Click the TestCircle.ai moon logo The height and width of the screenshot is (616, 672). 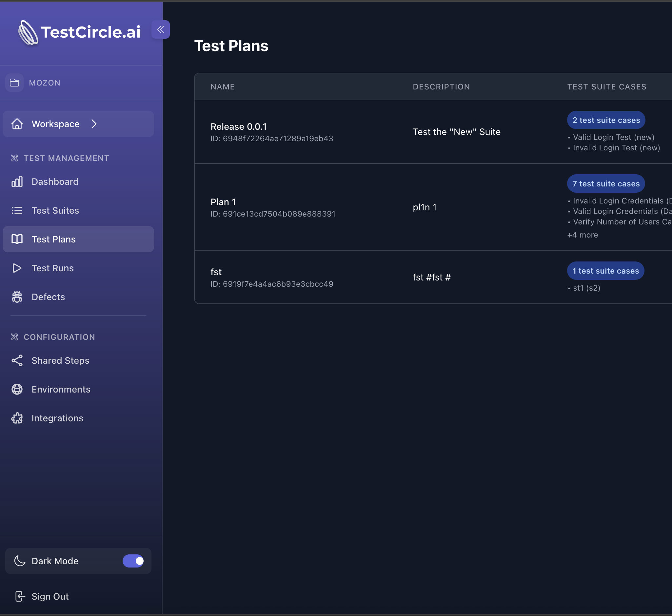pos(28,32)
